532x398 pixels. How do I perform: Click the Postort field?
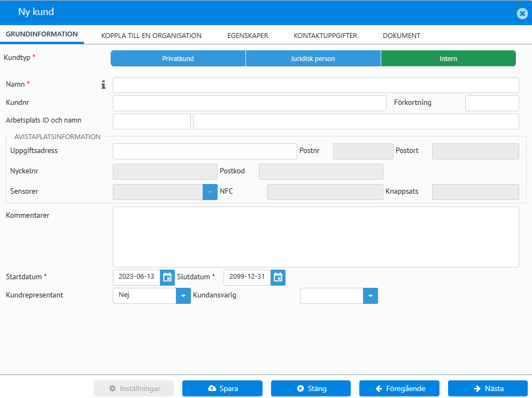pos(475,151)
